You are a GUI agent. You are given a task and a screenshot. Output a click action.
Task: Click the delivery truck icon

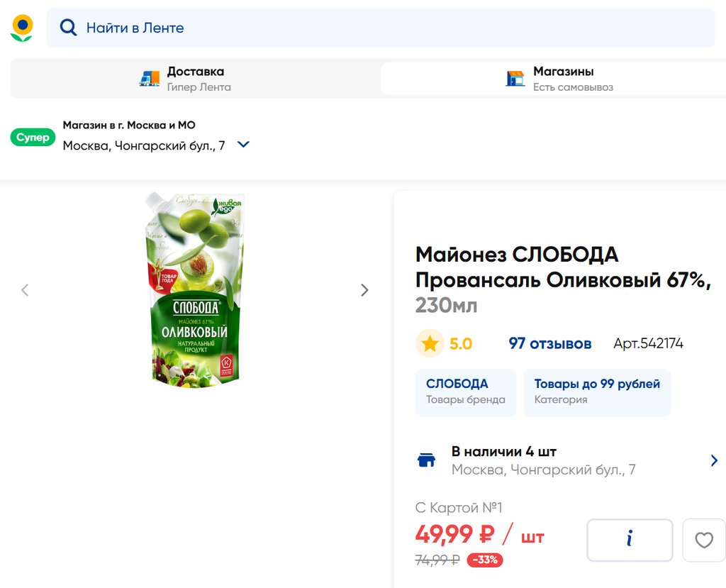[x=149, y=79]
